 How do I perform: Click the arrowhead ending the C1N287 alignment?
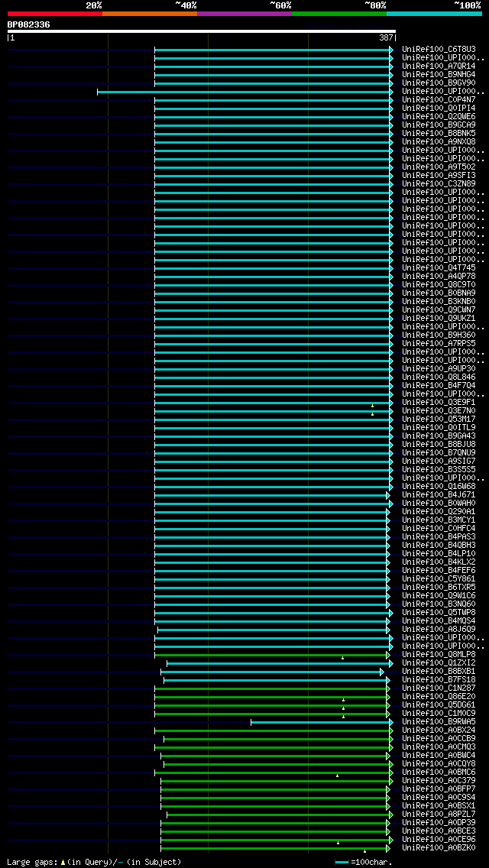point(388,688)
